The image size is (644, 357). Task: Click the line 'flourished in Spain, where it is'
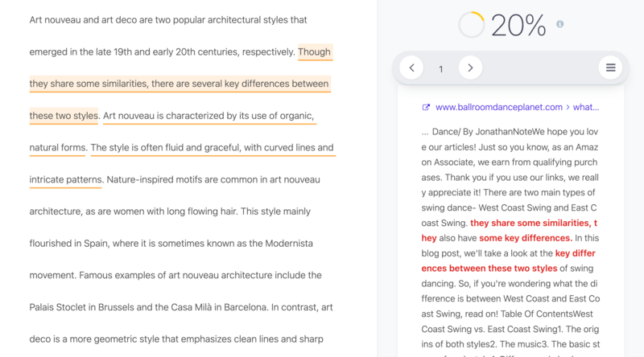tap(171, 244)
